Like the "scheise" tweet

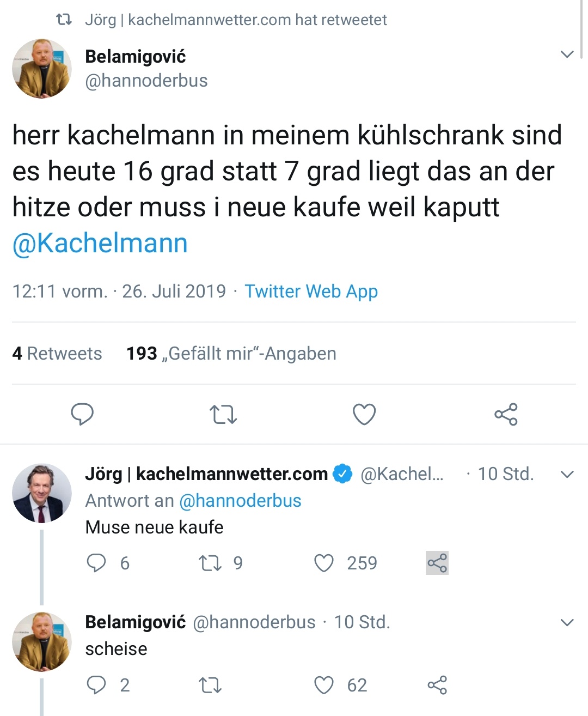pos(324,685)
